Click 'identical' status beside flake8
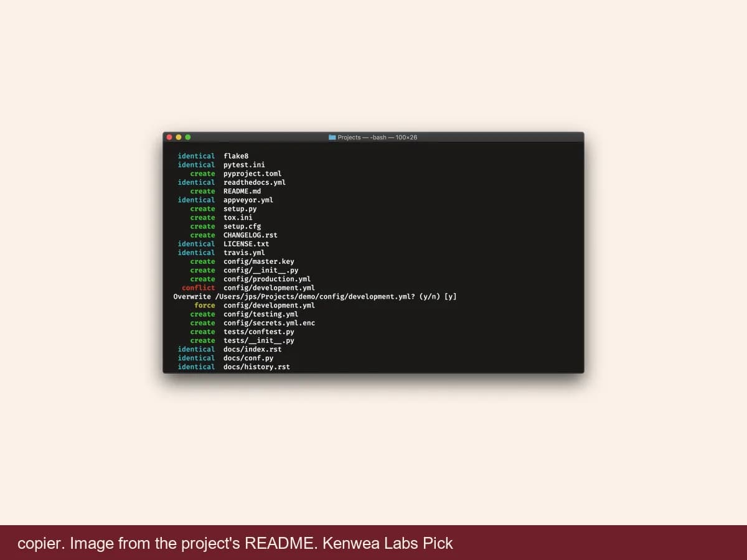This screenshot has height=560, width=747. [x=196, y=156]
